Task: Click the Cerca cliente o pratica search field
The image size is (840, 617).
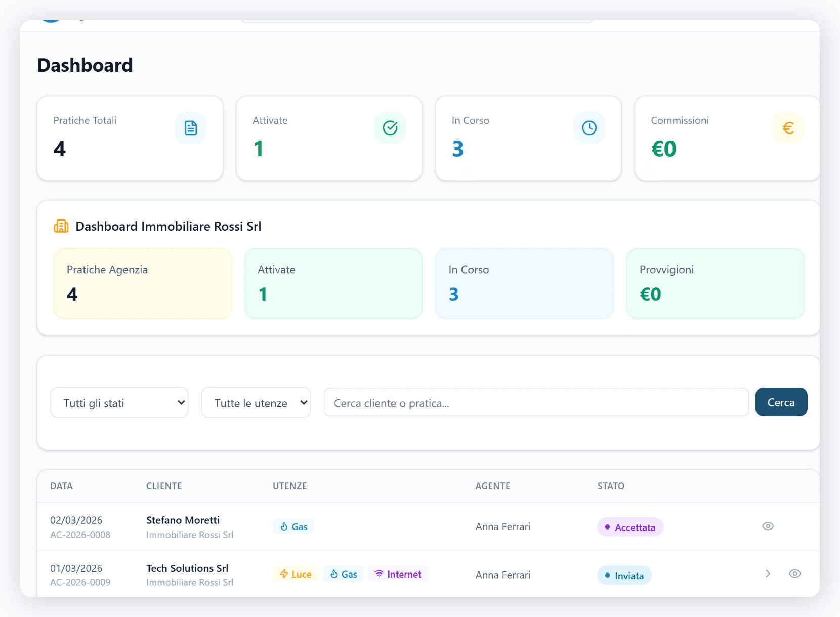Action: [536, 403]
